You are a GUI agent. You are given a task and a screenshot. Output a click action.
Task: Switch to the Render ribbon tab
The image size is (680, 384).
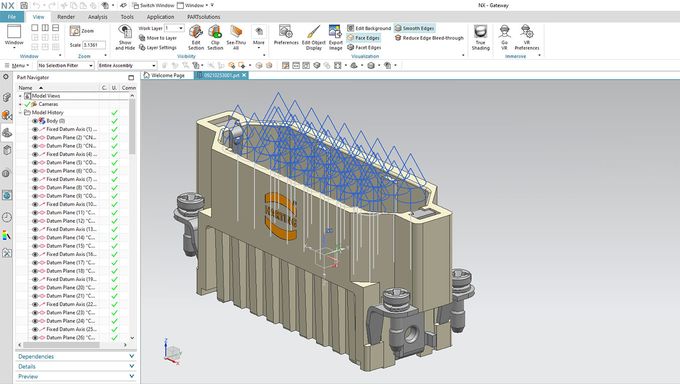pyautogui.click(x=66, y=17)
